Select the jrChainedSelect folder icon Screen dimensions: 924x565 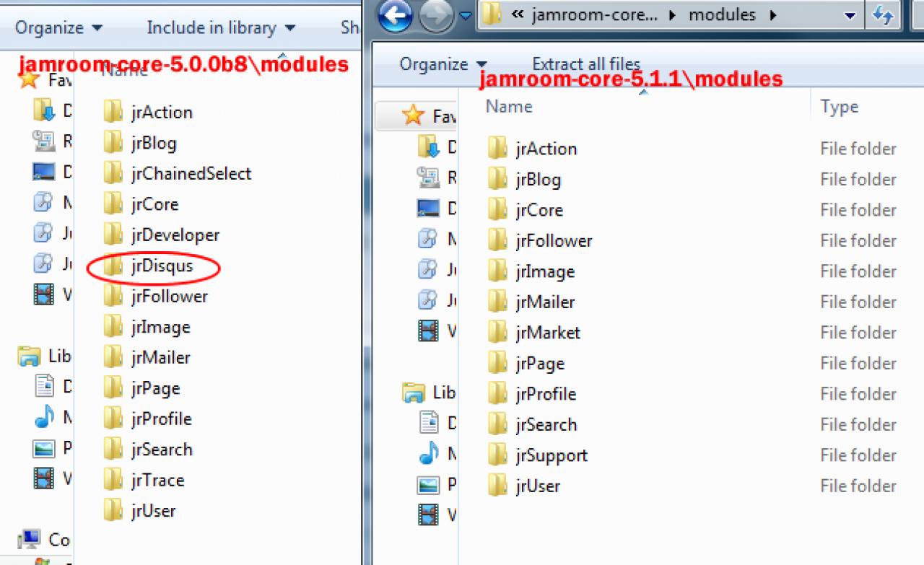pyautogui.click(x=113, y=173)
